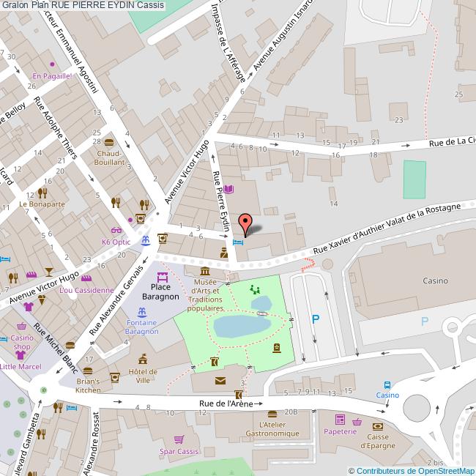
Task: Select the Fontaine Baragnon fountain icon
Action: pyautogui.click(x=141, y=313)
